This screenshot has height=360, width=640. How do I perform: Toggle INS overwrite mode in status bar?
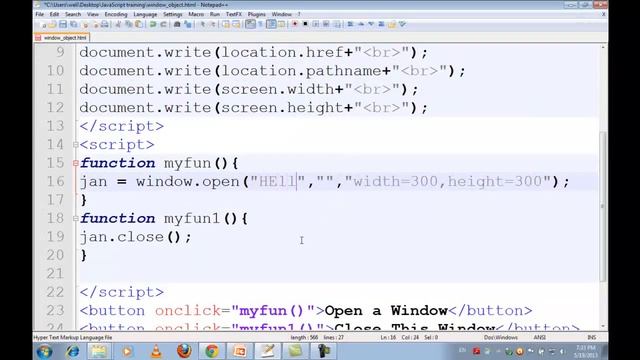[x=591, y=338]
